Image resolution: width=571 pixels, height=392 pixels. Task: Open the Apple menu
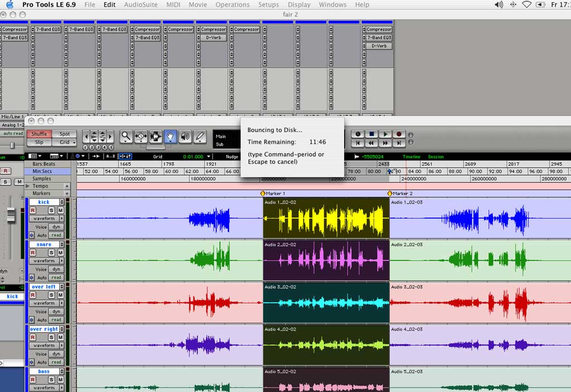tap(10, 4)
